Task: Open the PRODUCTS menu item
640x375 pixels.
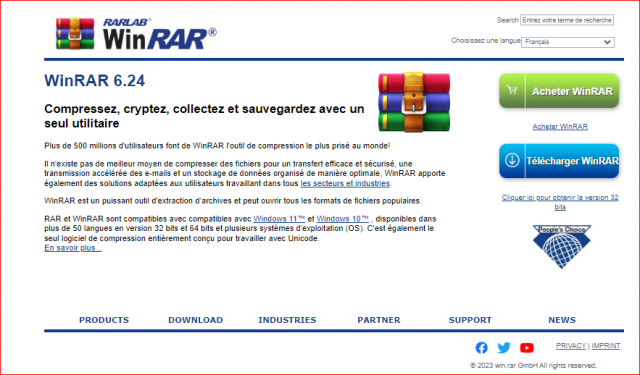Action: tap(104, 320)
